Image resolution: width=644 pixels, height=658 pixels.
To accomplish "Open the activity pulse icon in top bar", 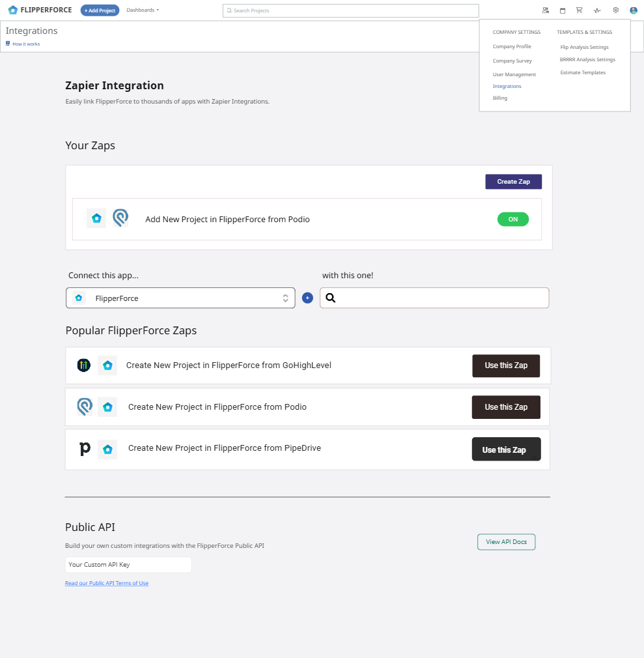I will point(597,10).
